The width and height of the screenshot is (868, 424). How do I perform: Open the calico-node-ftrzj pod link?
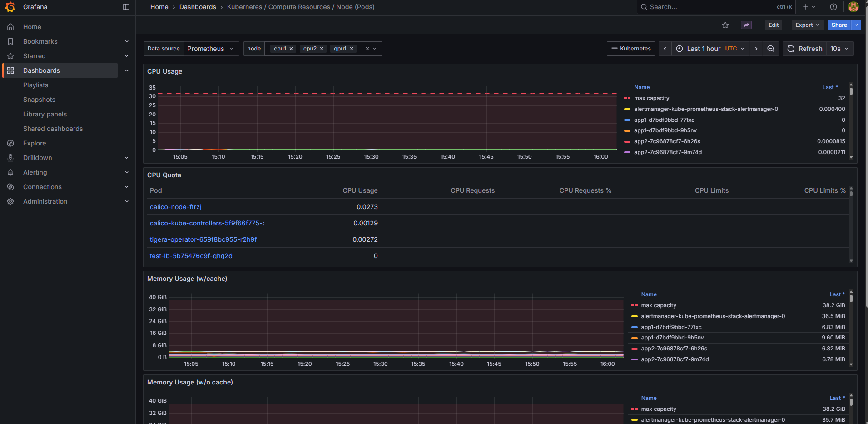176,207
